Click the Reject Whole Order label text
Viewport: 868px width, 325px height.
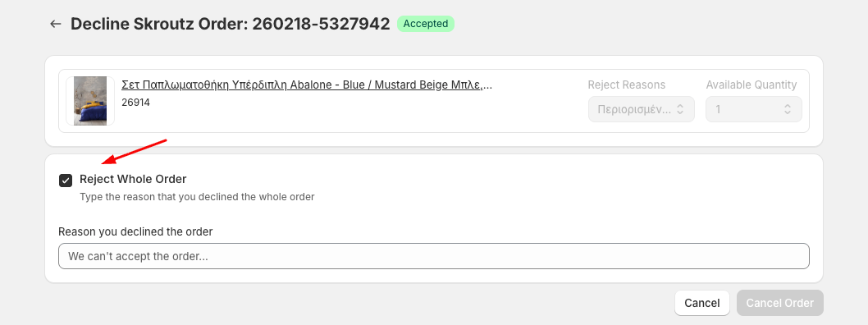click(133, 179)
